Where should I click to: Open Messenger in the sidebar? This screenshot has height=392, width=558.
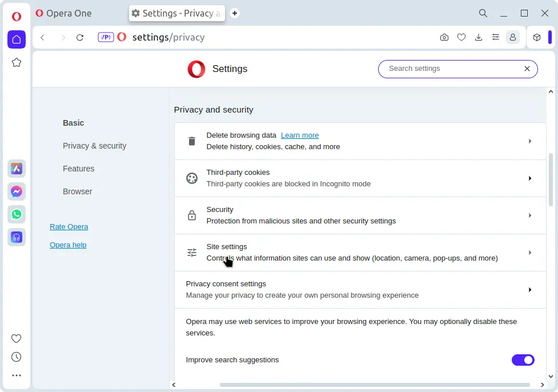17,191
